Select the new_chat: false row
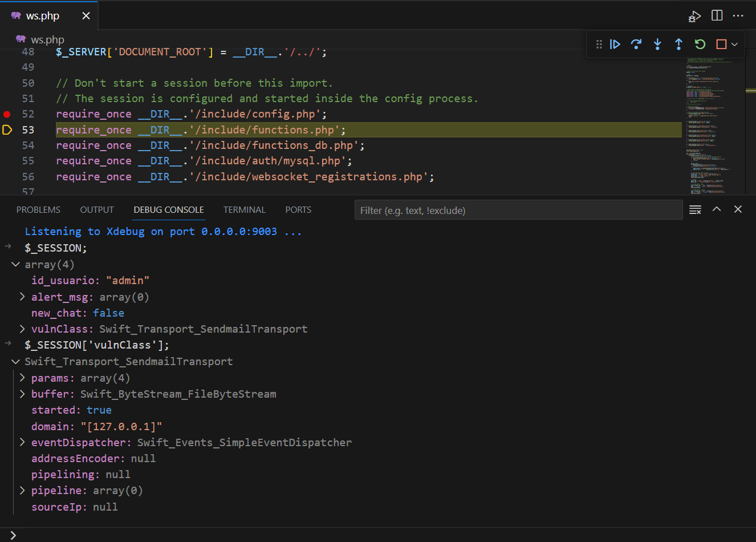This screenshot has width=756, height=542. click(x=78, y=313)
